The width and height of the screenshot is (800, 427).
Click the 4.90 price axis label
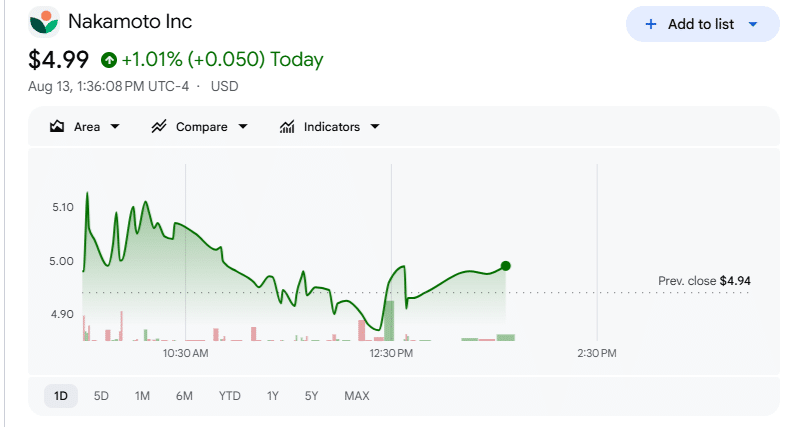click(x=62, y=314)
